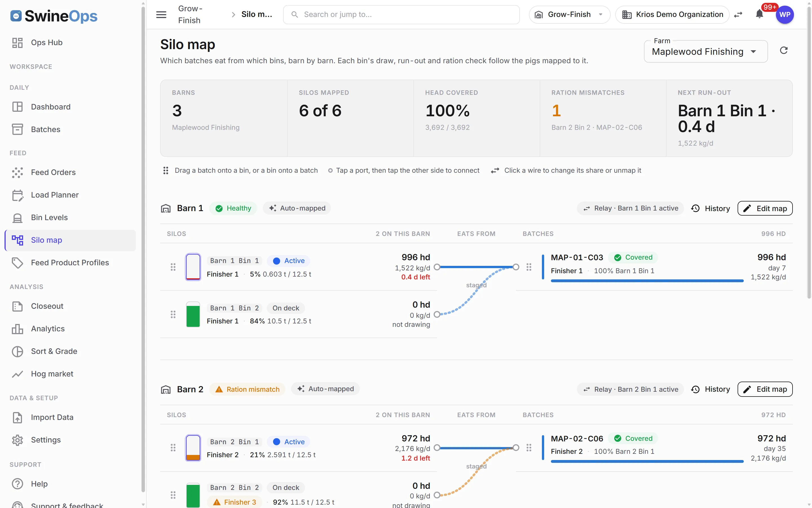Open Dashboard from the sidebar
The height and width of the screenshot is (508, 812).
point(70,107)
